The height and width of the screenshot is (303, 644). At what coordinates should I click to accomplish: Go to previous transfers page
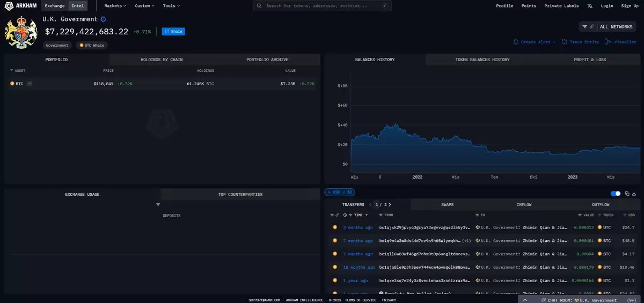tap(370, 204)
